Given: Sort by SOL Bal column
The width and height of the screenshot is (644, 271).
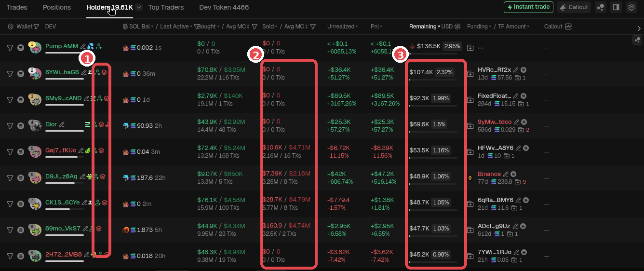Looking at the screenshot, I should tap(142, 27).
